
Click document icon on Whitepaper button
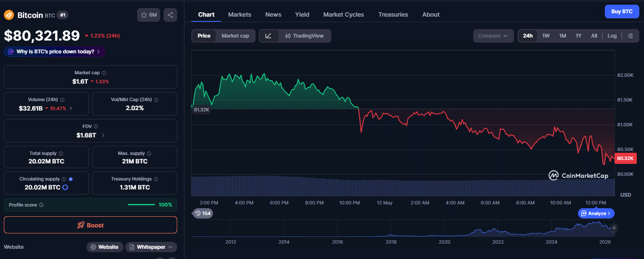pyautogui.click(x=132, y=247)
